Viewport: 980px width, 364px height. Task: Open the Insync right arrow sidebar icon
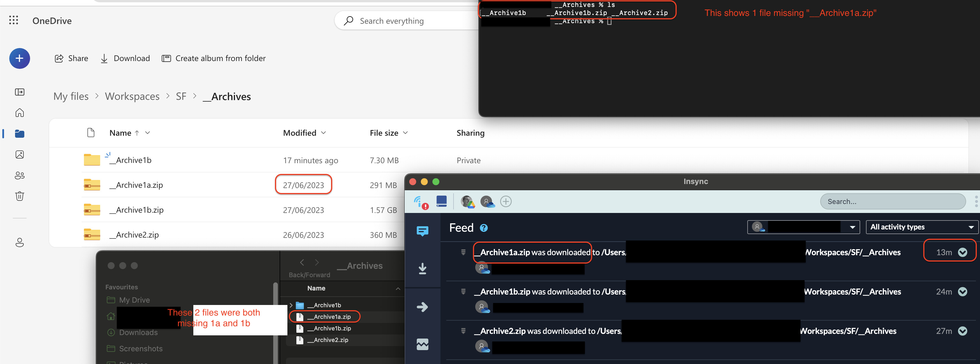pos(422,307)
